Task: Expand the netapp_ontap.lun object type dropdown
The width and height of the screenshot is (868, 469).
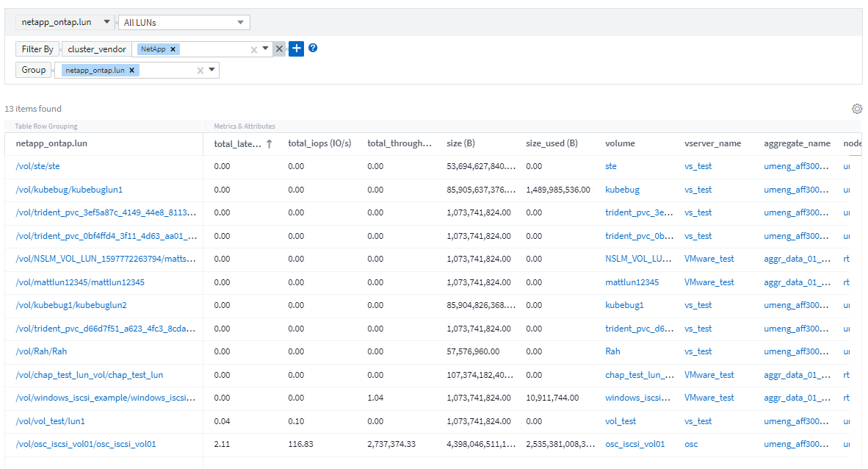Action: [106, 22]
